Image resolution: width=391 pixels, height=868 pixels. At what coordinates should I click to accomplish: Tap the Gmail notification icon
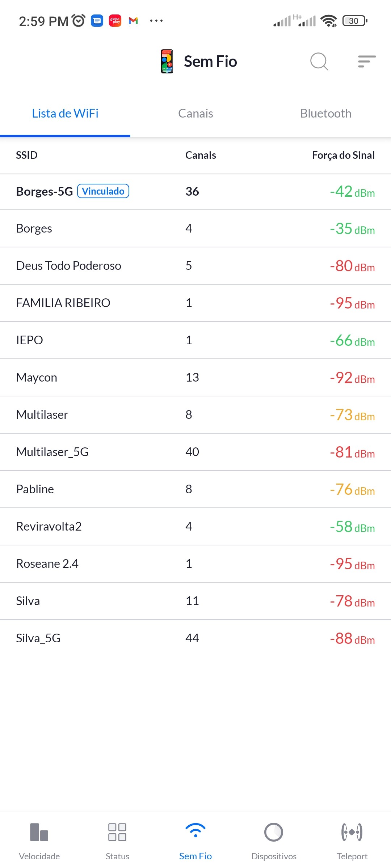[133, 21]
